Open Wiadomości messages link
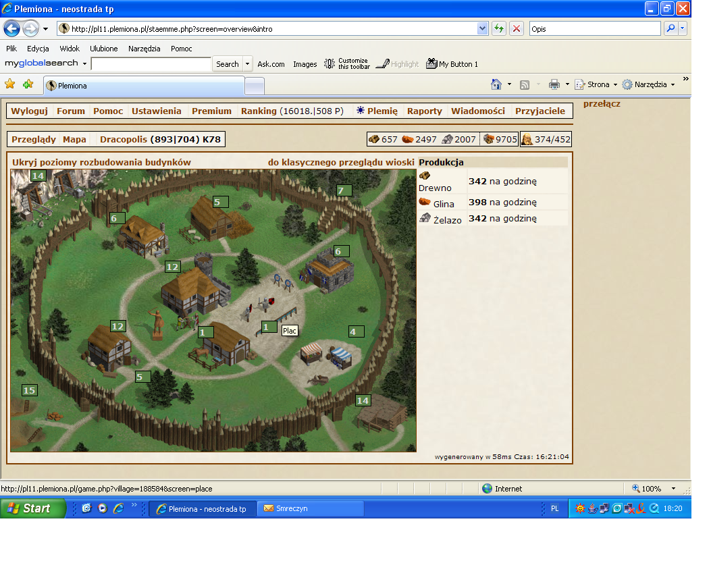 [478, 111]
